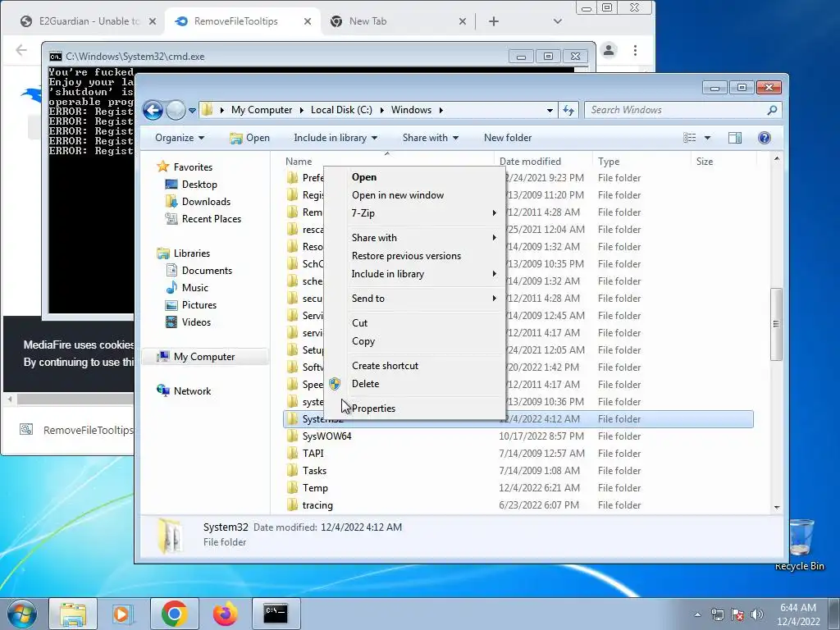Open Recycle Bin on the desktop
840x630 pixels.
pos(800,545)
